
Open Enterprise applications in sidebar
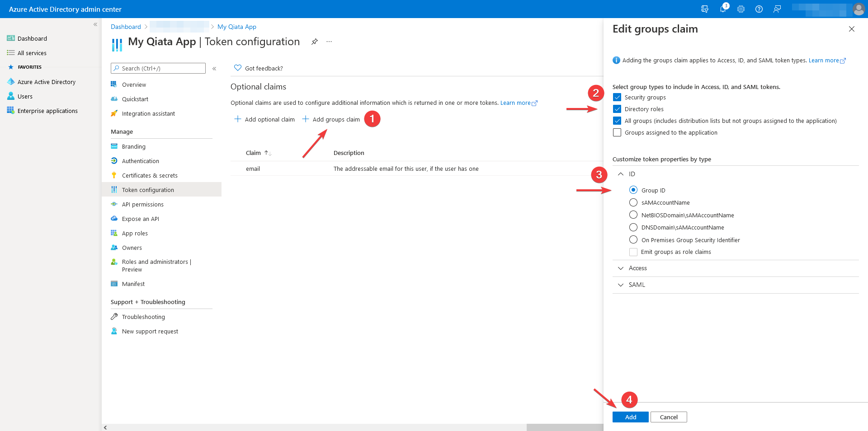pyautogui.click(x=47, y=111)
